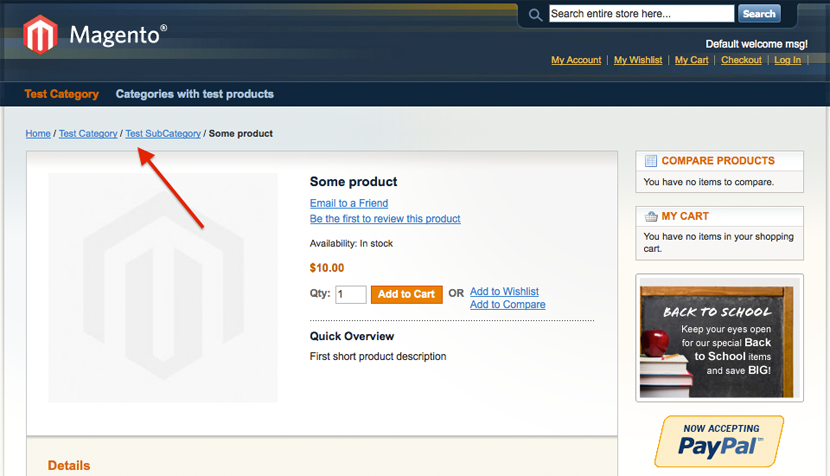Open Categories with test products menu
This screenshot has height=476, width=830.
tap(195, 94)
